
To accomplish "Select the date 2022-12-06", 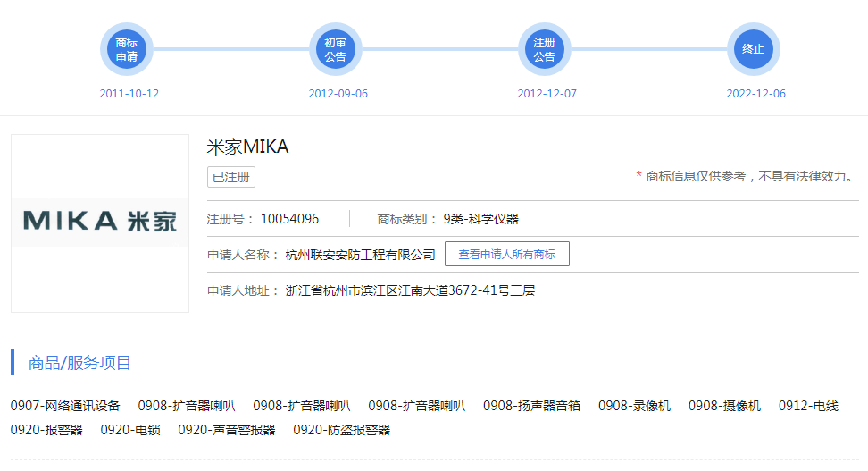I will pyautogui.click(x=756, y=94).
